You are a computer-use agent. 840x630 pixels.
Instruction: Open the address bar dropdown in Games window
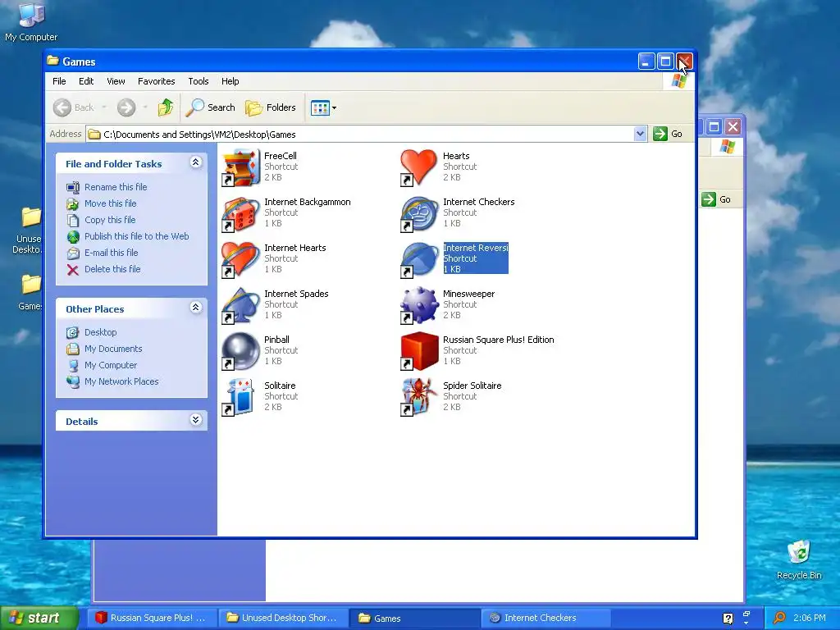pos(640,134)
